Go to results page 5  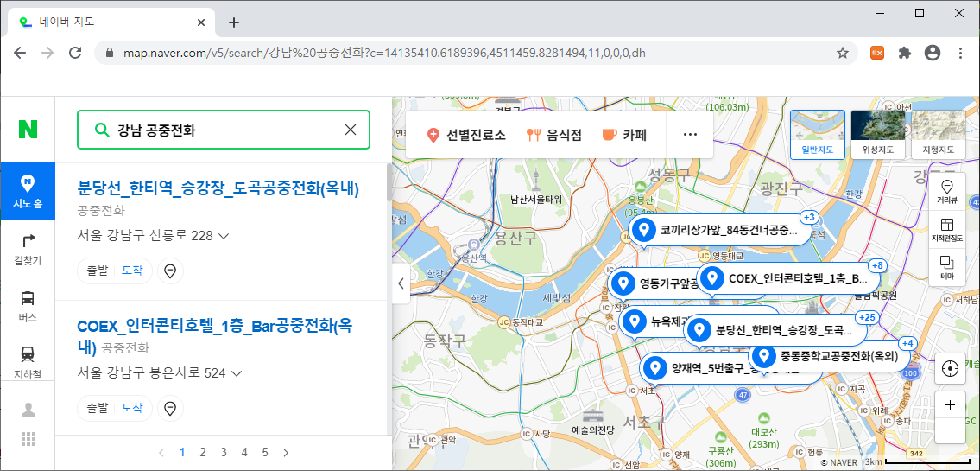click(x=265, y=452)
